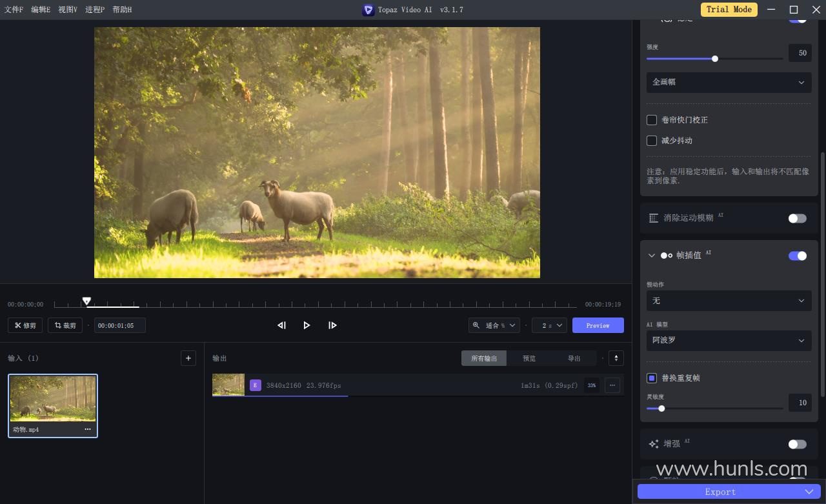The height and width of the screenshot is (504, 826).
Task: Click the output video thumbnail
Action: coord(228,385)
